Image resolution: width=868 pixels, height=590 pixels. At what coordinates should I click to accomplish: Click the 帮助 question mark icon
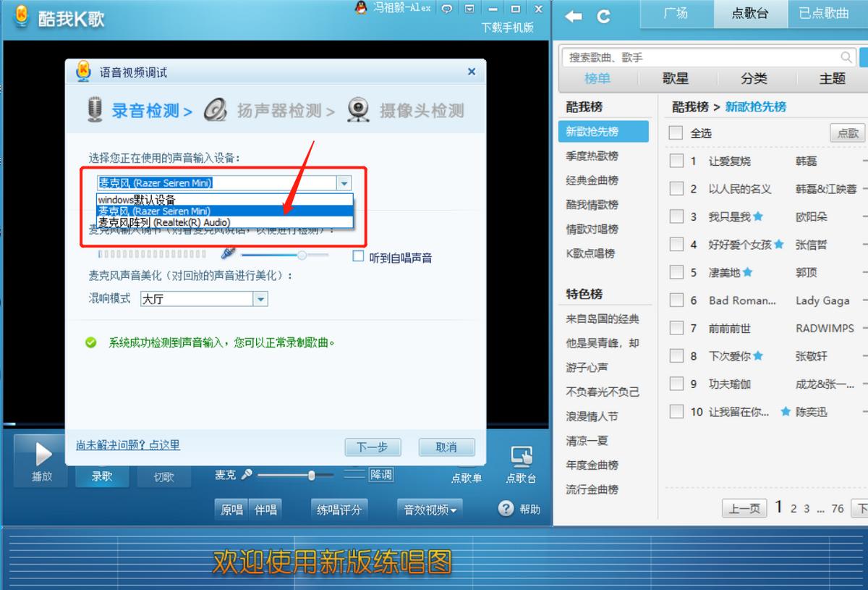tap(506, 509)
